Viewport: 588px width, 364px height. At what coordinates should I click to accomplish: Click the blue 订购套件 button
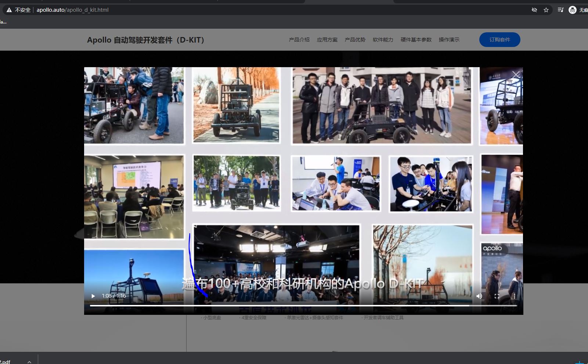[x=500, y=40]
